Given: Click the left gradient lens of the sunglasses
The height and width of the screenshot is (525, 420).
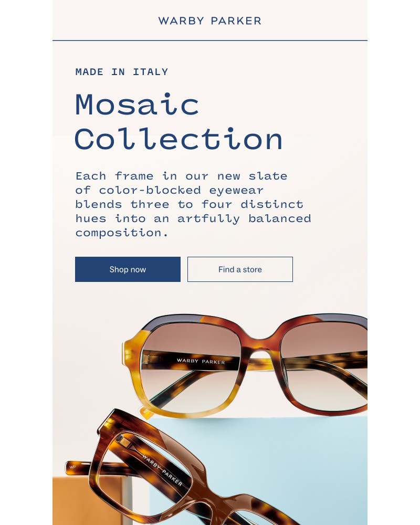Looking at the screenshot, I should 190,367.
